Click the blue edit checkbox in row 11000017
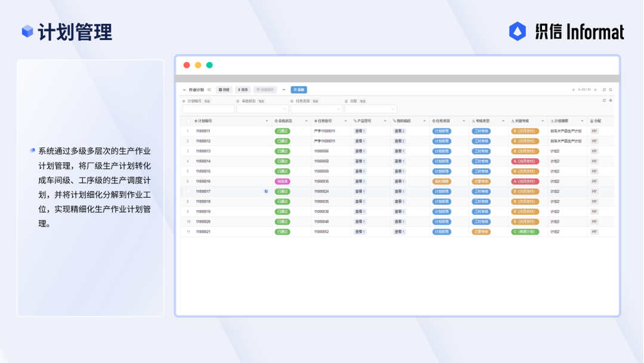Image resolution: width=644 pixels, height=363 pixels. pos(266,192)
